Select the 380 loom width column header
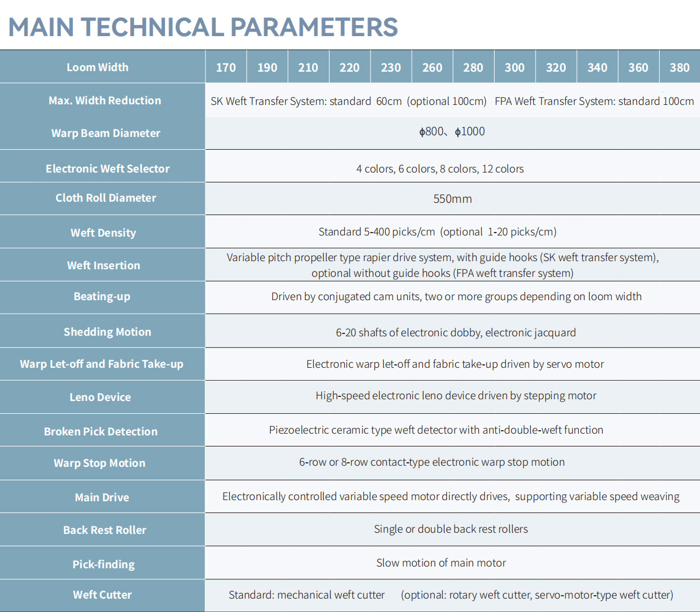 [x=679, y=68]
